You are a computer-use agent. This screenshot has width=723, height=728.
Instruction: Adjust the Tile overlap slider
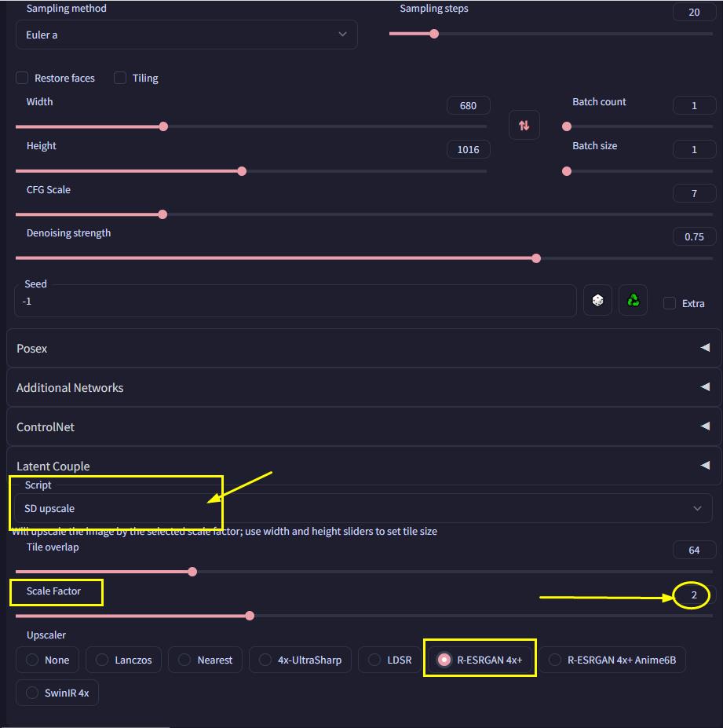click(x=363, y=572)
